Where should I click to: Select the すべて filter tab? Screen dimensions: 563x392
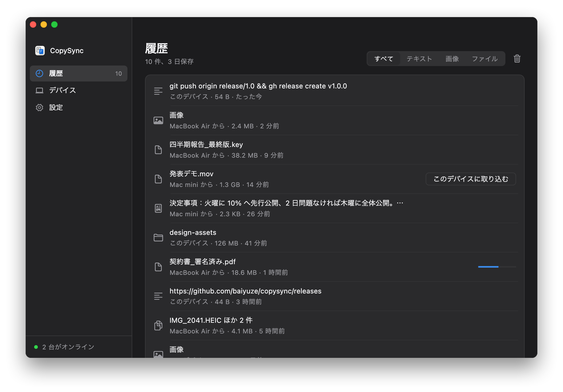pos(384,59)
